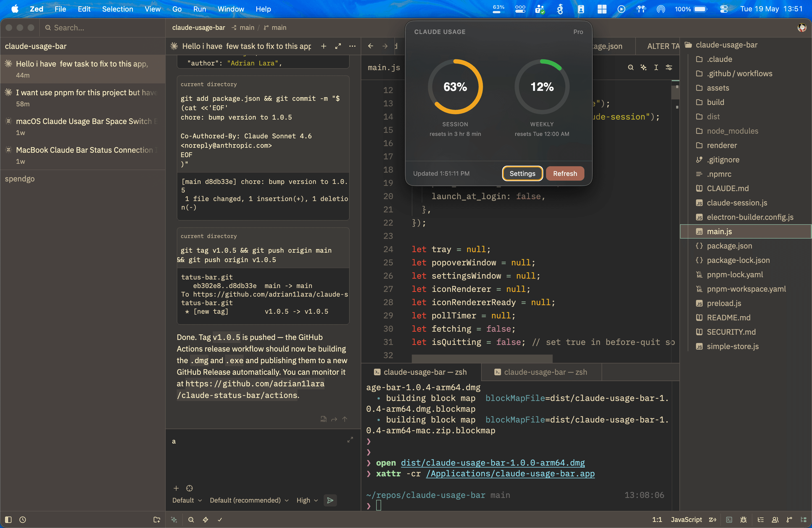The height and width of the screenshot is (528, 812).
Task: Click the new thread plus icon in agent panel
Action: [323, 46]
